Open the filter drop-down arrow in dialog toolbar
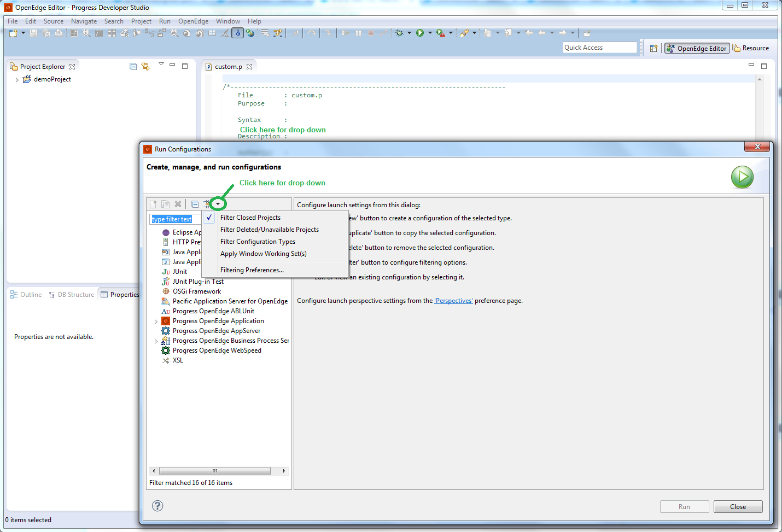 tap(218, 204)
